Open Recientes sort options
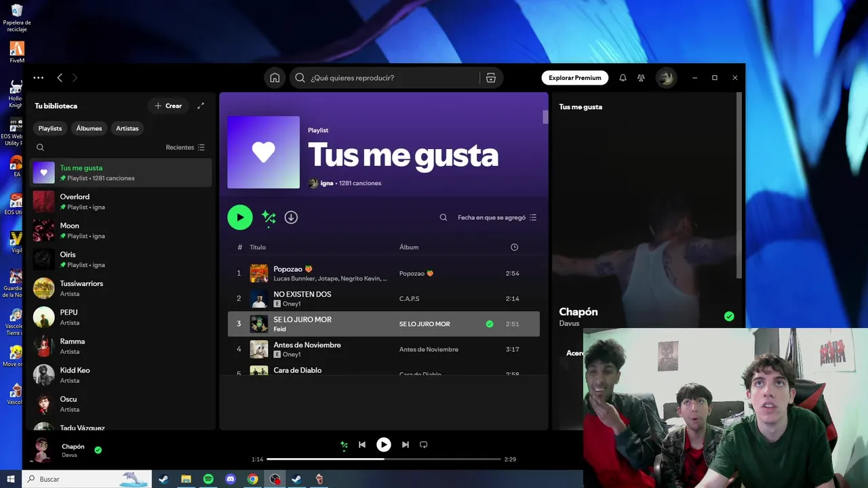This screenshot has width=868, height=488. tap(185, 147)
